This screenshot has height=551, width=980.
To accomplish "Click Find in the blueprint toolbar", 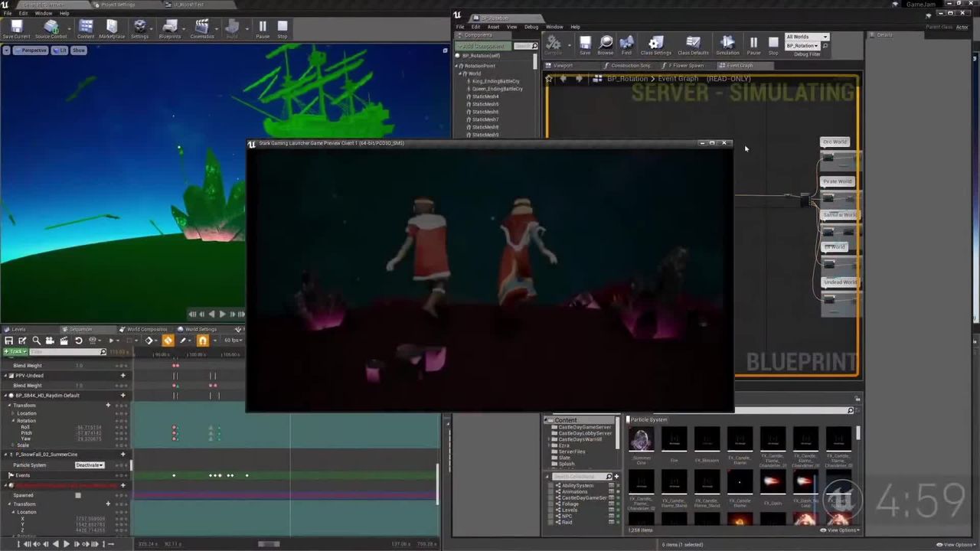I will [x=626, y=46].
